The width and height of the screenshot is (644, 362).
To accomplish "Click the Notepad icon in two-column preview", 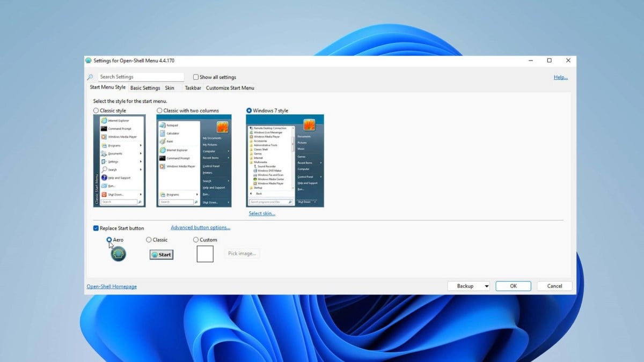I will (162, 125).
